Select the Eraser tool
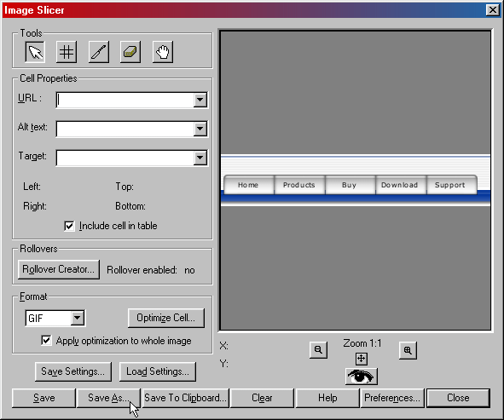Viewport: 504px width, 420px height. 130,52
